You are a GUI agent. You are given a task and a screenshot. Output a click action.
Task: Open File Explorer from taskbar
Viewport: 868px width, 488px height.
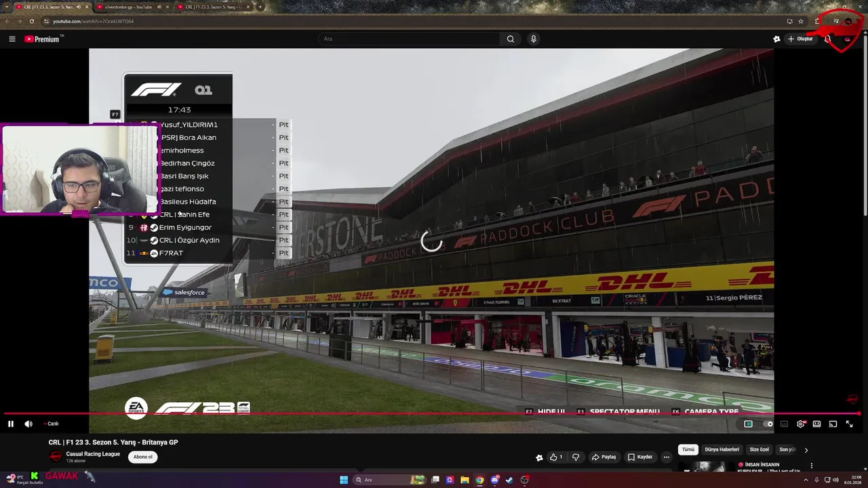click(465, 480)
